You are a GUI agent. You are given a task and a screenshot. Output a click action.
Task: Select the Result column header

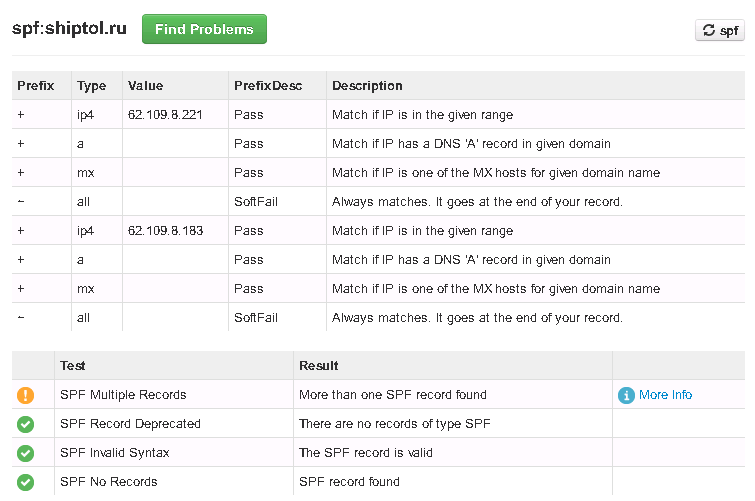tap(319, 366)
